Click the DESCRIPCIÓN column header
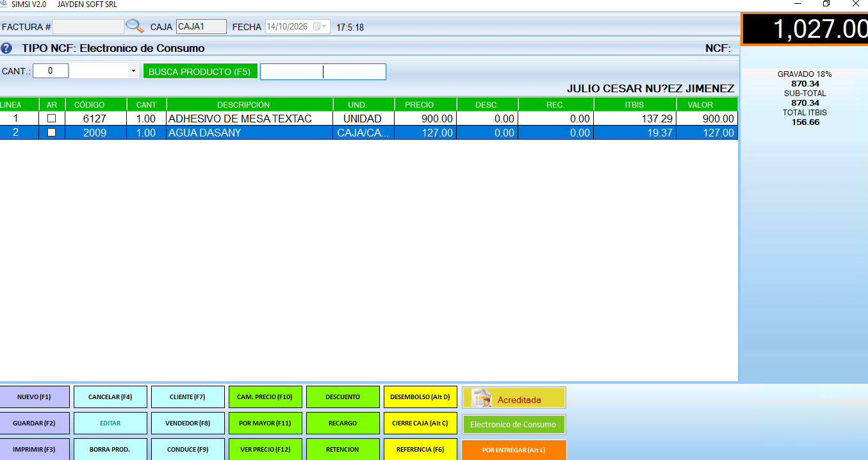 250,104
